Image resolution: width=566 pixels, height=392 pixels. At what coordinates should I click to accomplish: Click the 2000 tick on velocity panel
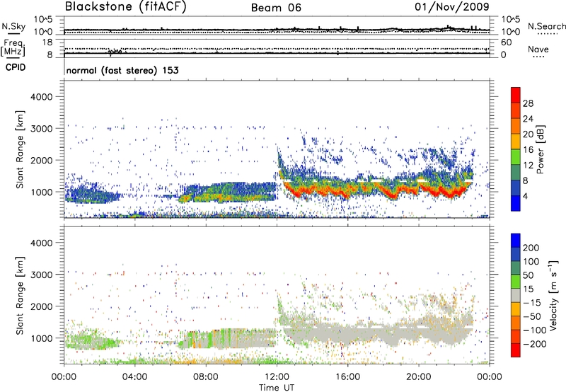(42, 306)
